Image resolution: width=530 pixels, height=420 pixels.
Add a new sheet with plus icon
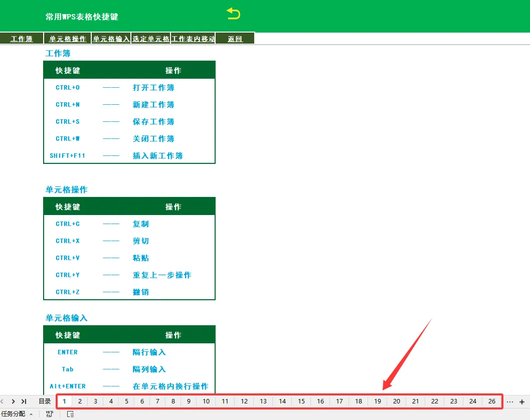tap(522, 402)
